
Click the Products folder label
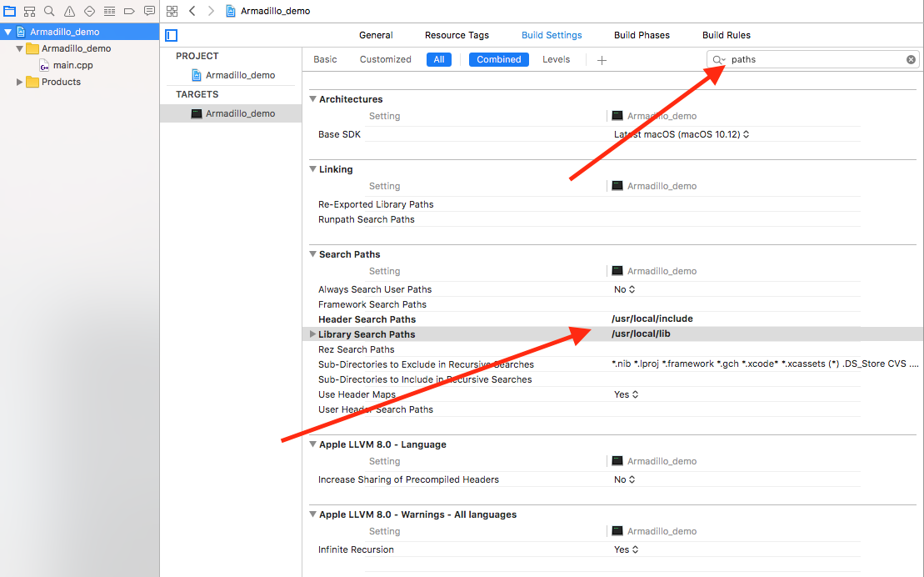pos(62,82)
